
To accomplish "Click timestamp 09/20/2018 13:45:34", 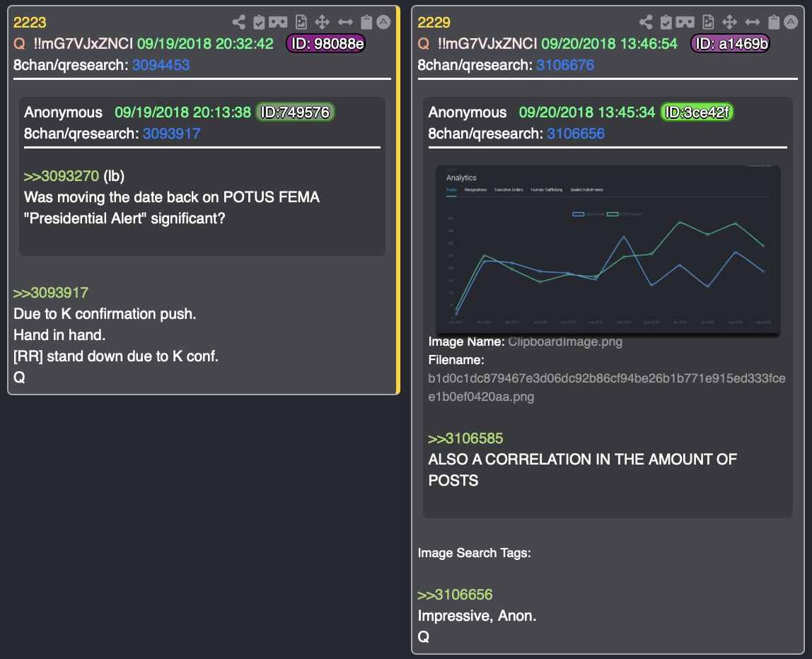I will pyautogui.click(x=587, y=112).
